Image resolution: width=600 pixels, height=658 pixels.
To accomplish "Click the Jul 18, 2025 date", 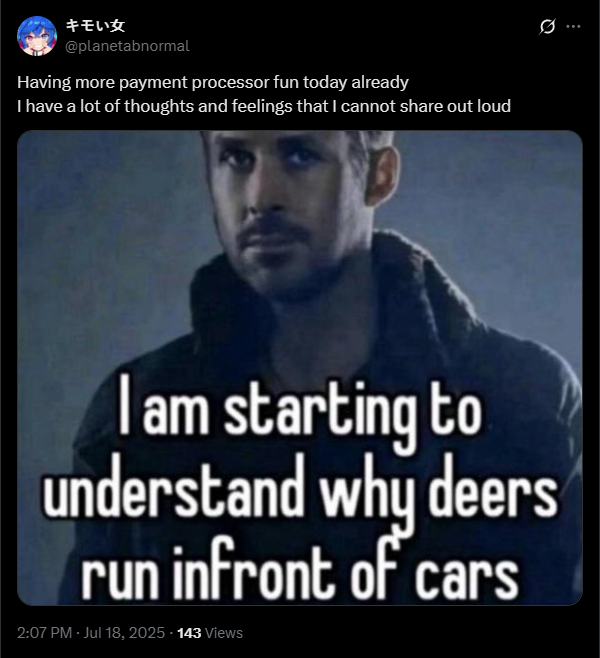I will (124, 633).
